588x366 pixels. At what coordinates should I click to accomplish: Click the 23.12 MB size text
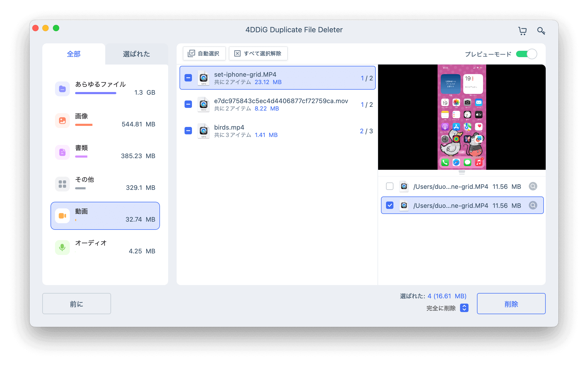[x=268, y=82]
